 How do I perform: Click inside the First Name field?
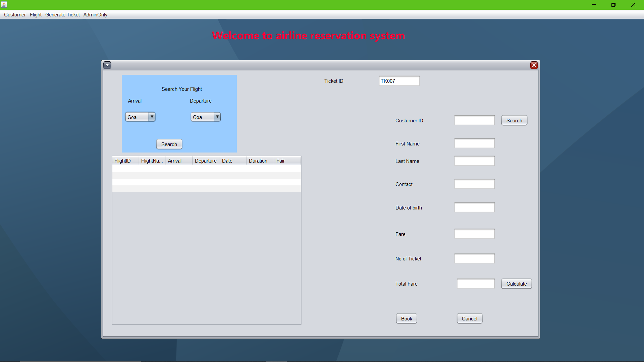pyautogui.click(x=474, y=143)
